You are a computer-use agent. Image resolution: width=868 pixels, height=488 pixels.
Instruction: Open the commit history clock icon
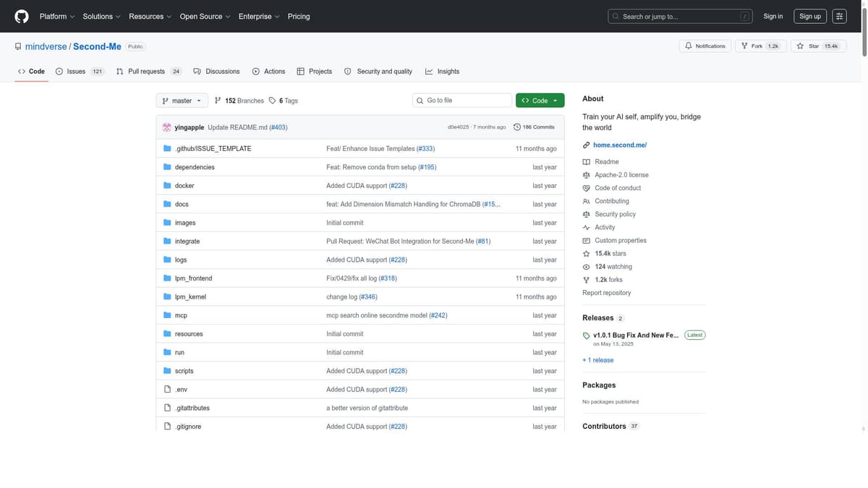pyautogui.click(x=517, y=127)
